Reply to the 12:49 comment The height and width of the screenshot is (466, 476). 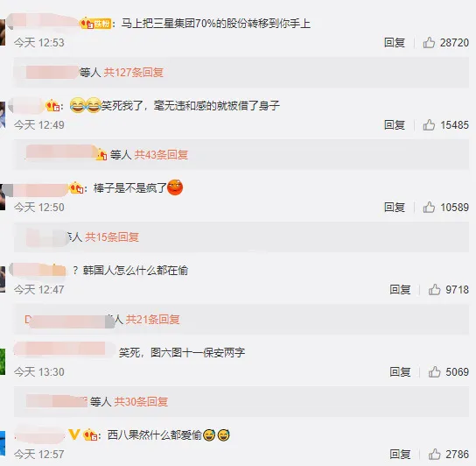coord(395,125)
